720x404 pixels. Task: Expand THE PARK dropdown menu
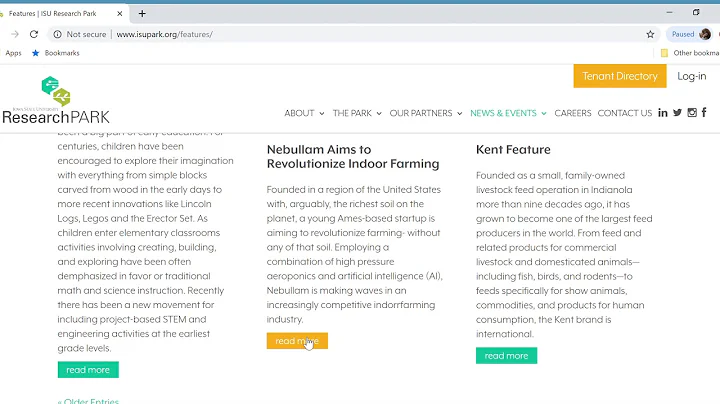pyautogui.click(x=357, y=113)
